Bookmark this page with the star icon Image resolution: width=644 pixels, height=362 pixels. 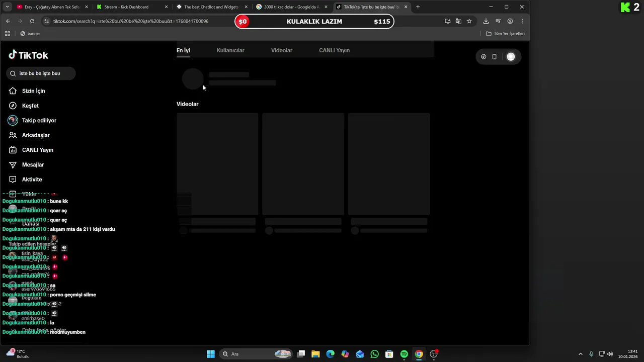point(469,21)
